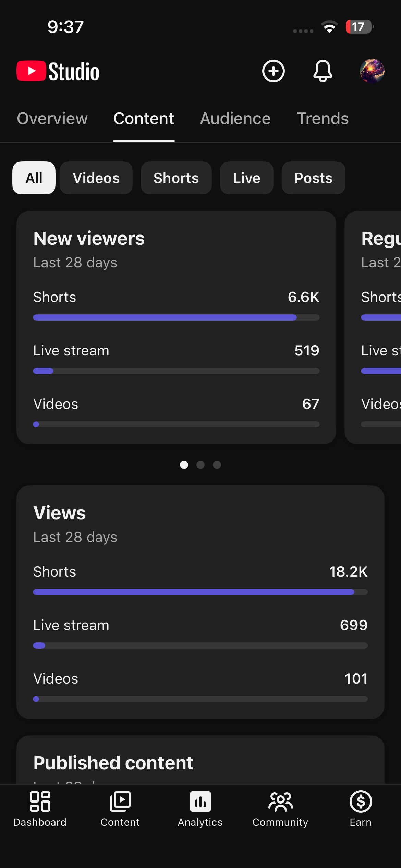Go to Dashboard in bottom navigation
This screenshot has width=401, height=868.
(x=40, y=809)
